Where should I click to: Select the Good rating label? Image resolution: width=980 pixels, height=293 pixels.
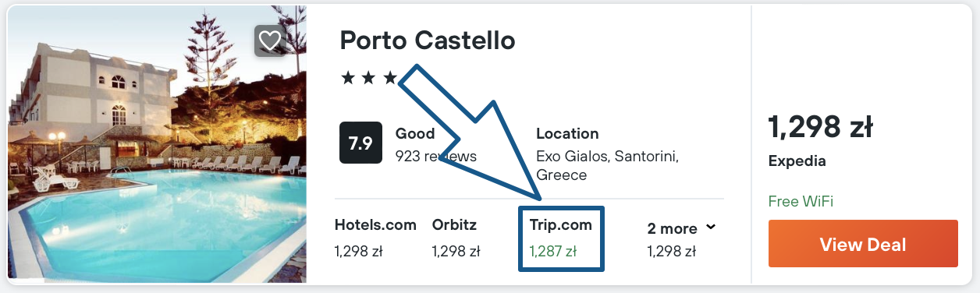pos(415,133)
